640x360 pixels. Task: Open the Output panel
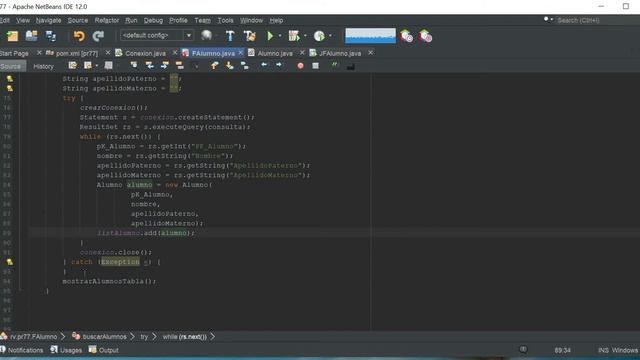104,350
